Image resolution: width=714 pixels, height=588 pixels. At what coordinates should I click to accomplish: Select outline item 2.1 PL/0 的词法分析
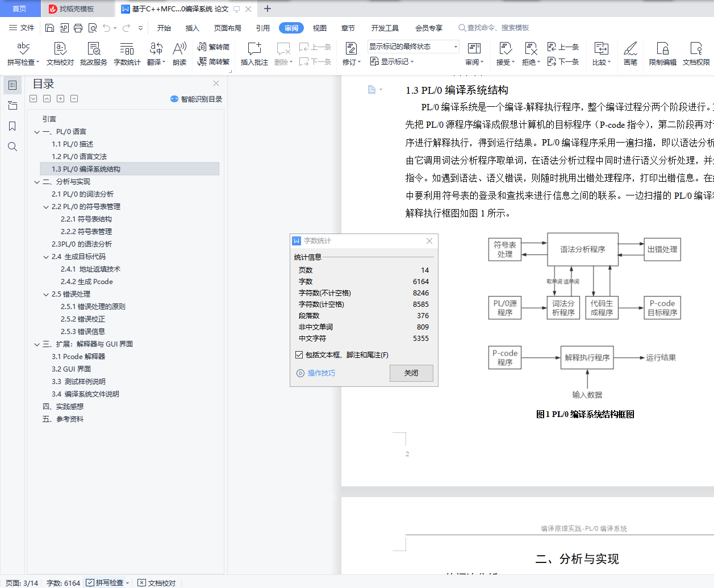pos(82,194)
